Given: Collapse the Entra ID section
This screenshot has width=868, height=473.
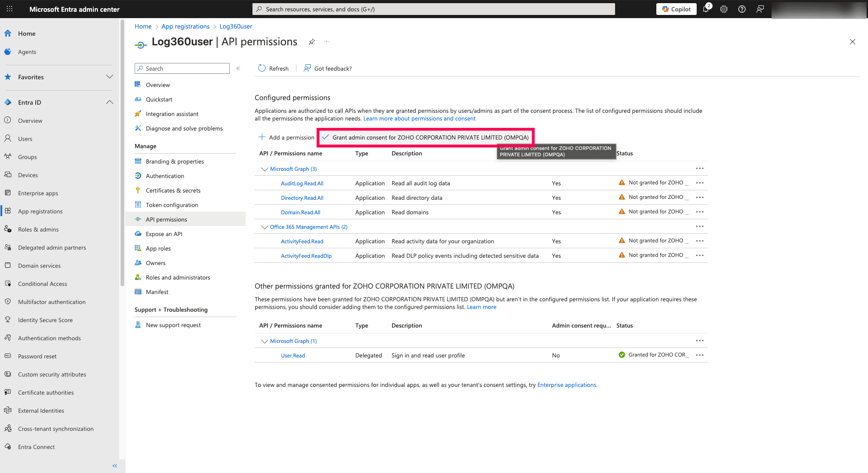Looking at the screenshot, I should (x=109, y=102).
